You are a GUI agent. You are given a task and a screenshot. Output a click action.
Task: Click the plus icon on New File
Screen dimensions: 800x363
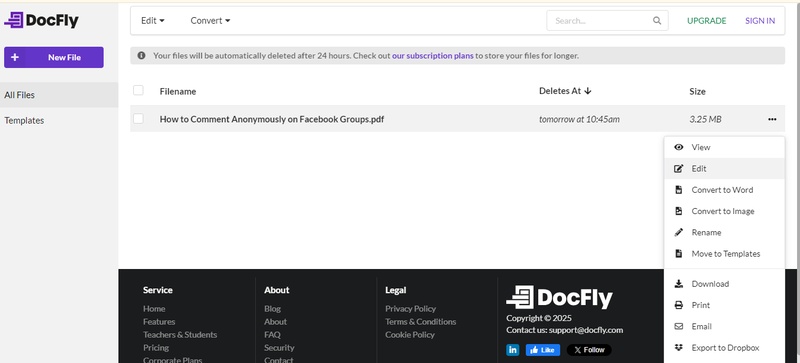coord(15,57)
